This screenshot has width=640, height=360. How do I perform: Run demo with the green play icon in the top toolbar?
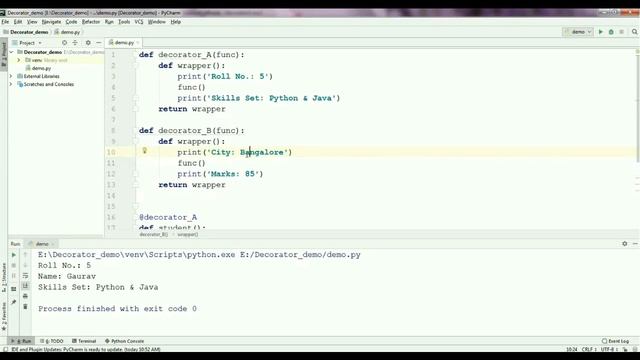pyautogui.click(x=600, y=32)
